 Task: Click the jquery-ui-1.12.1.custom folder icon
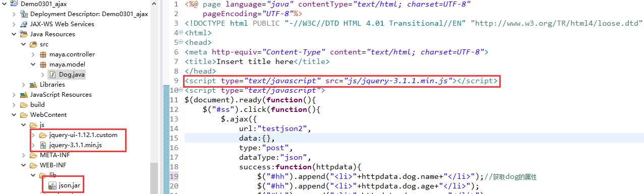pyautogui.click(x=43, y=135)
